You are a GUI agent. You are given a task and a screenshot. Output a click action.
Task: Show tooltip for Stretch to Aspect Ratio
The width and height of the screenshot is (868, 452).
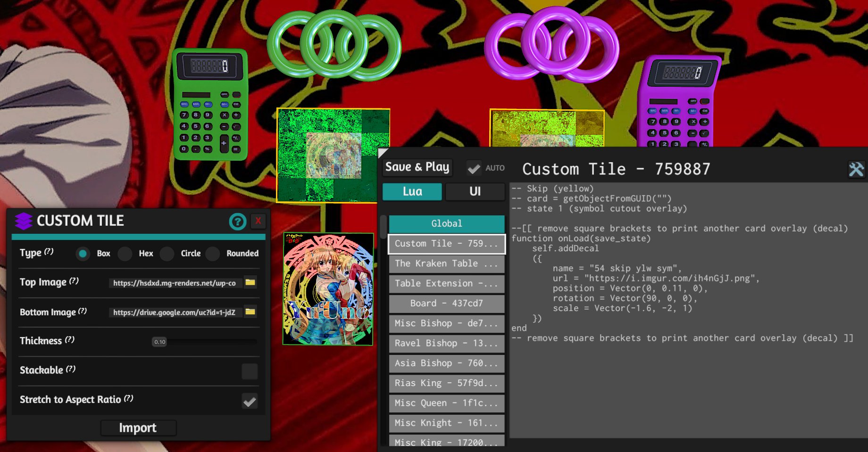[129, 398]
